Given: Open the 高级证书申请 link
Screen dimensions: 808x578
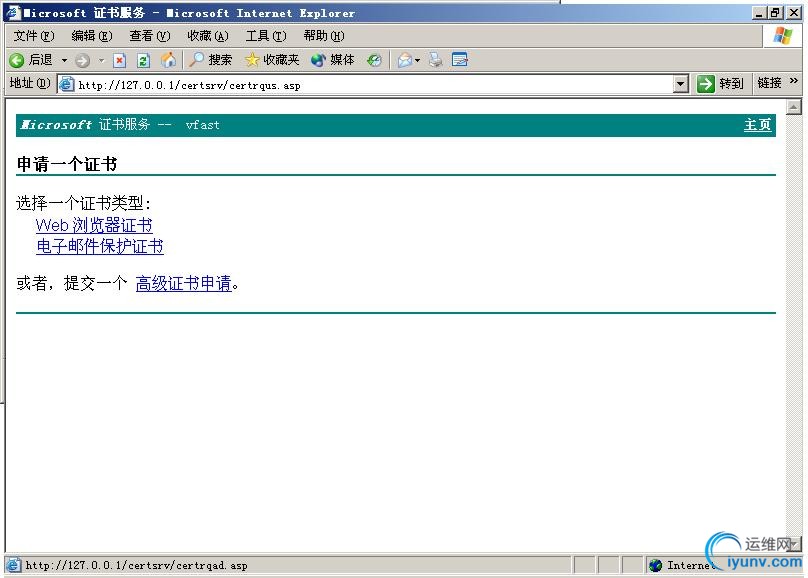Looking at the screenshot, I should (x=183, y=283).
